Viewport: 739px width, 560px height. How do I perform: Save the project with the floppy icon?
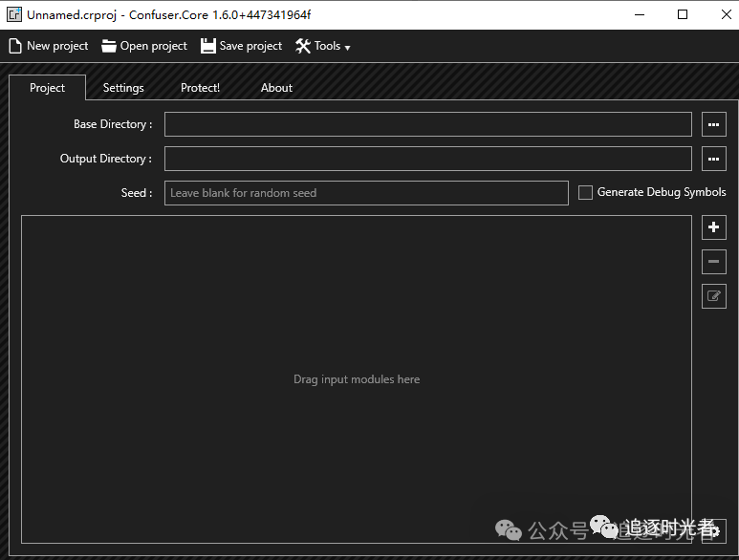(208, 46)
